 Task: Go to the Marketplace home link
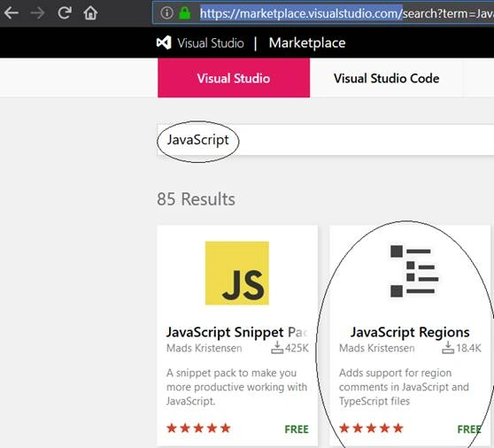click(x=307, y=43)
